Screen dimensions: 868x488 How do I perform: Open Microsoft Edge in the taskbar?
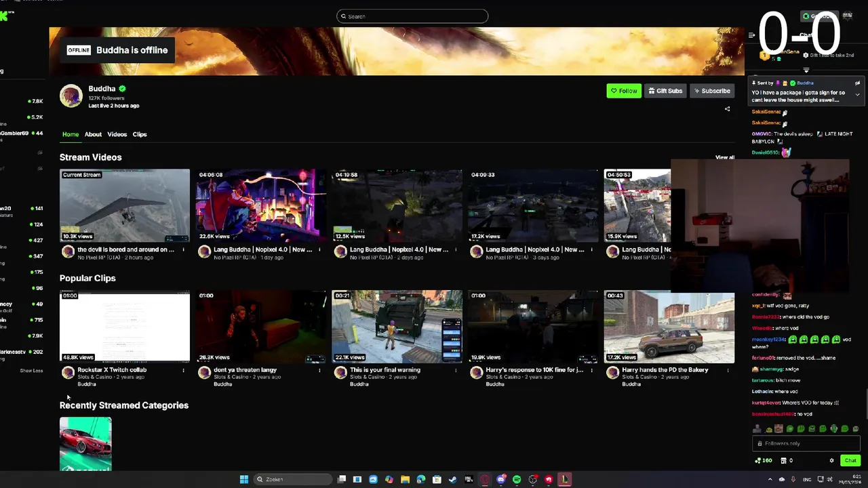tap(420, 479)
